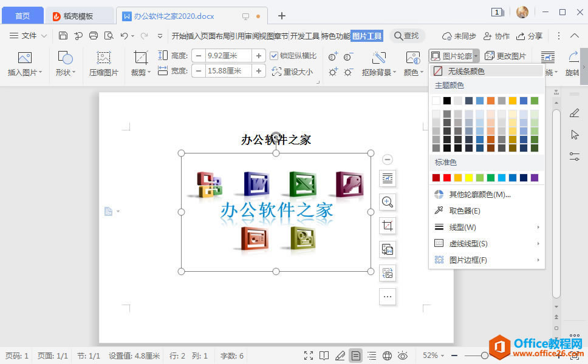Click the Redo arrow icon
Viewport: 588px width, 364px height.
[x=144, y=36]
